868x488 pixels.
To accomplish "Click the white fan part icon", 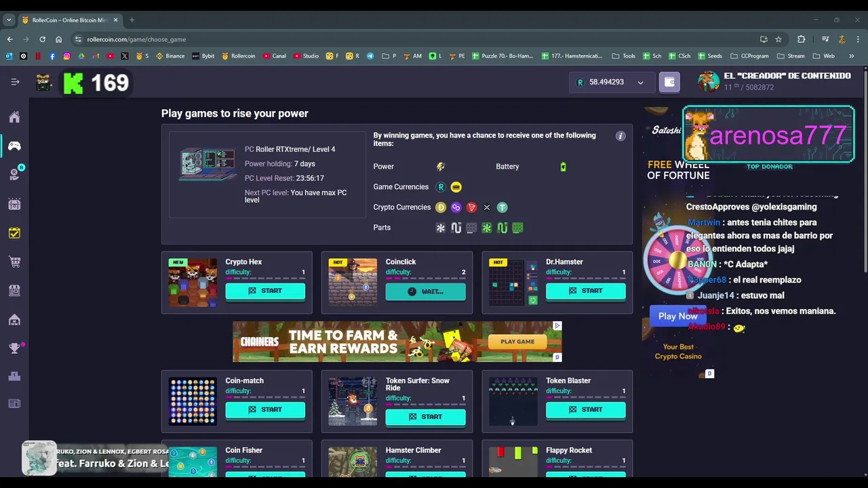I will pos(441,228).
